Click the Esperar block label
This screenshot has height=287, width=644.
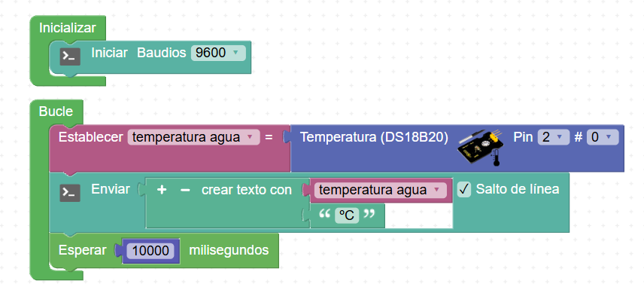tap(83, 250)
